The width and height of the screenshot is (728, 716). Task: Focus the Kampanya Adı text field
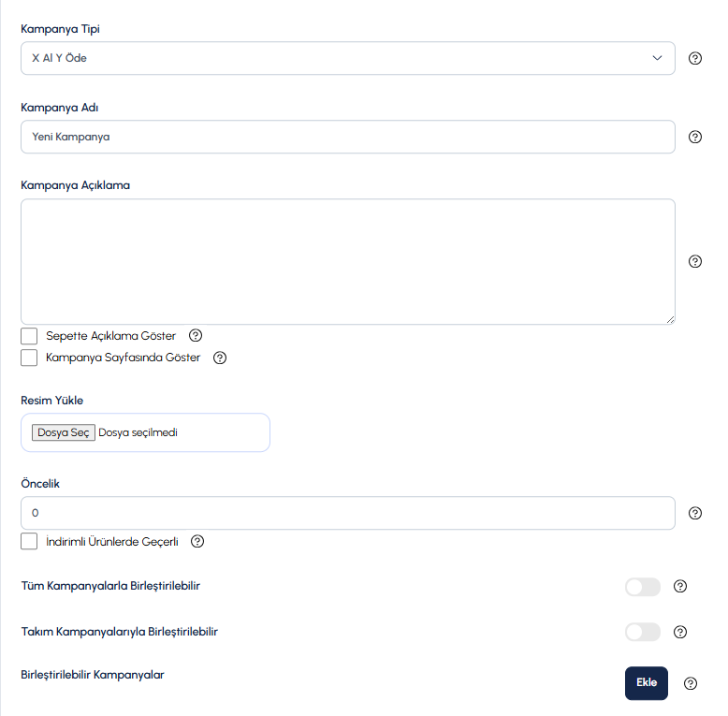(x=348, y=137)
